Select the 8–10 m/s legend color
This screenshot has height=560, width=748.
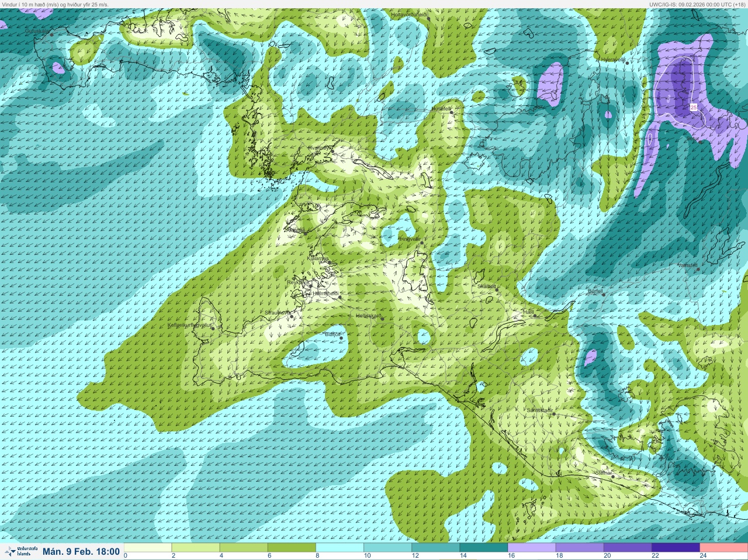click(x=340, y=548)
